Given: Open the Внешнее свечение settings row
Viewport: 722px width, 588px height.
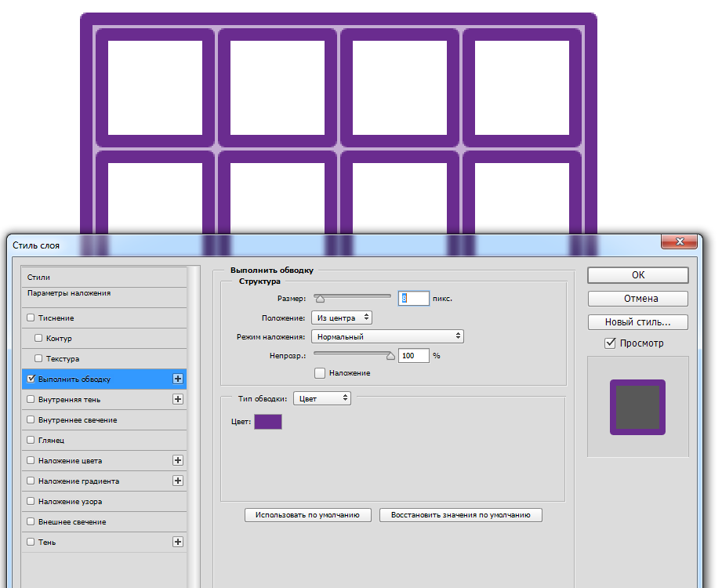Looking at the screenshot, I should coord(104,521).
